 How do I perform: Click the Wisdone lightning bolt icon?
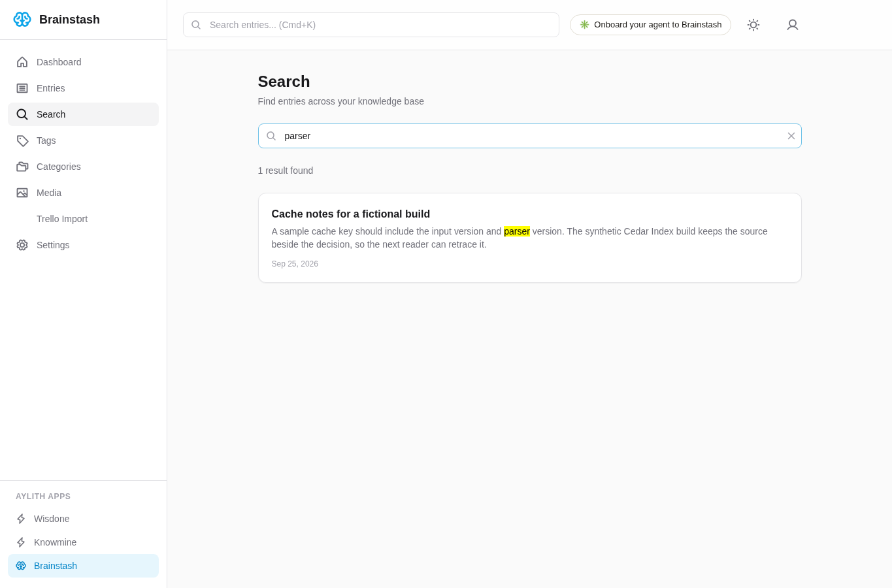(21, 519)
